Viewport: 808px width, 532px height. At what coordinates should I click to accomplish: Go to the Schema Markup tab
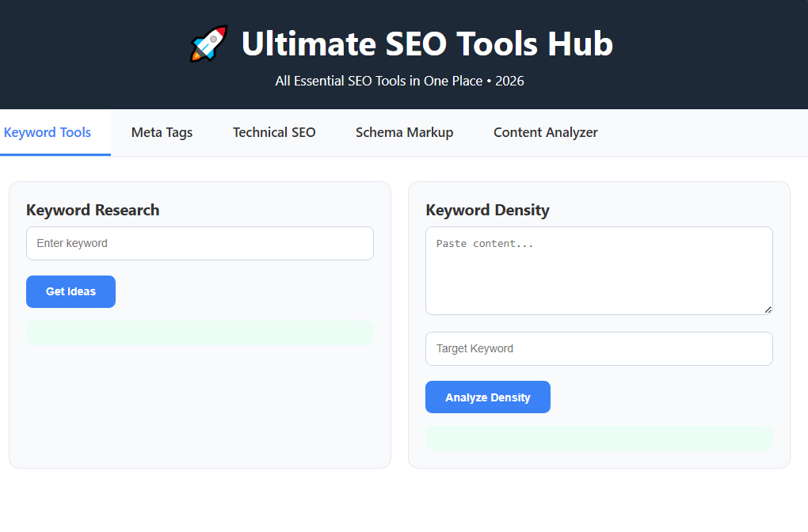coord(405,132)
